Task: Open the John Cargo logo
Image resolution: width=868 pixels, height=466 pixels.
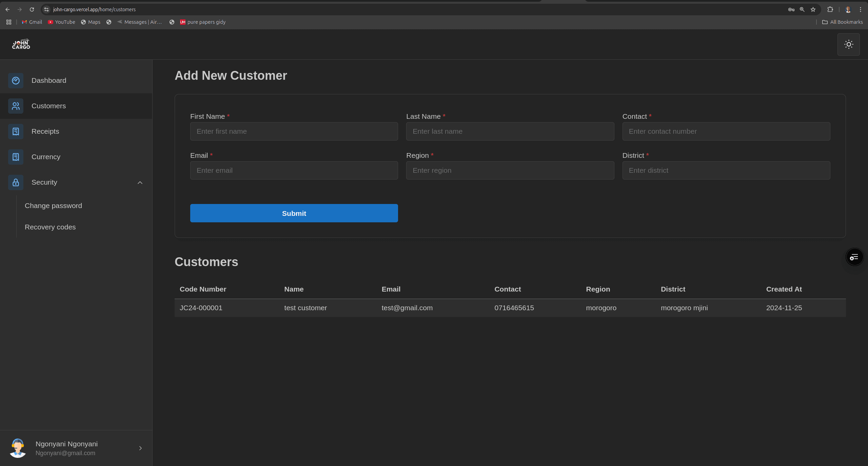Action: coord(21,44)
